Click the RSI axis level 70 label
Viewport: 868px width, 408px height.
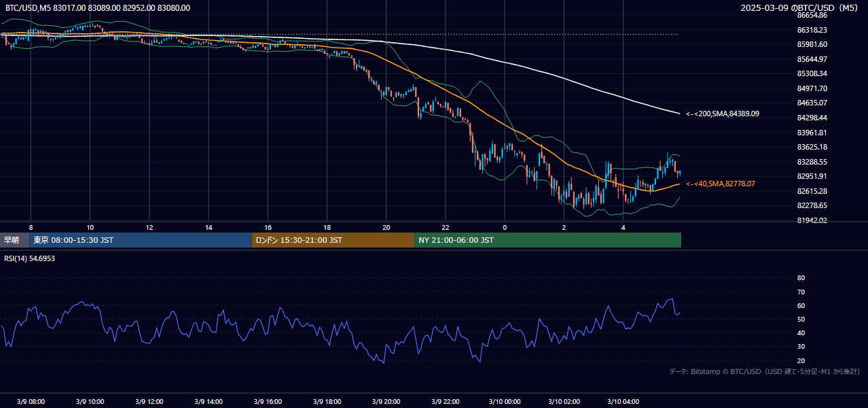point(801,292)
